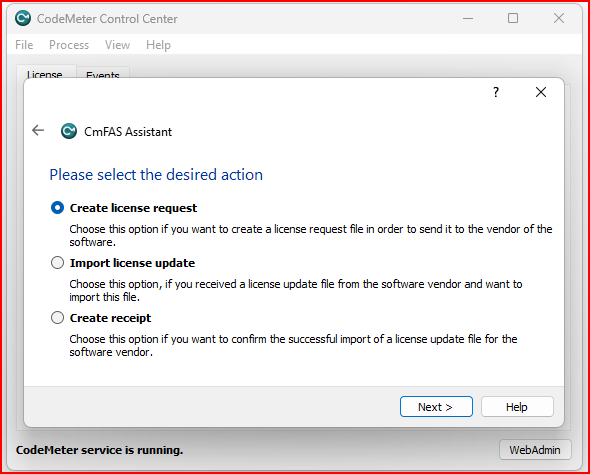Open the File menu

tap(24, 45)
